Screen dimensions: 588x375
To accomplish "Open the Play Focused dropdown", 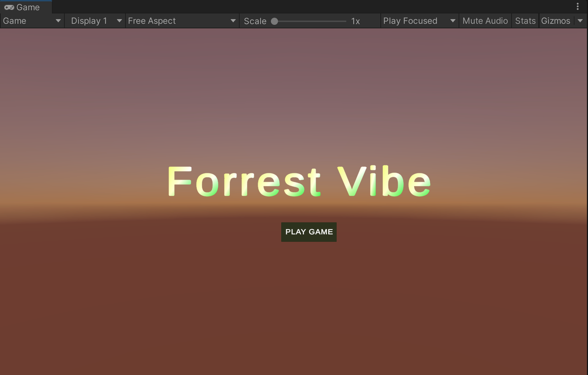I will 419,21.
